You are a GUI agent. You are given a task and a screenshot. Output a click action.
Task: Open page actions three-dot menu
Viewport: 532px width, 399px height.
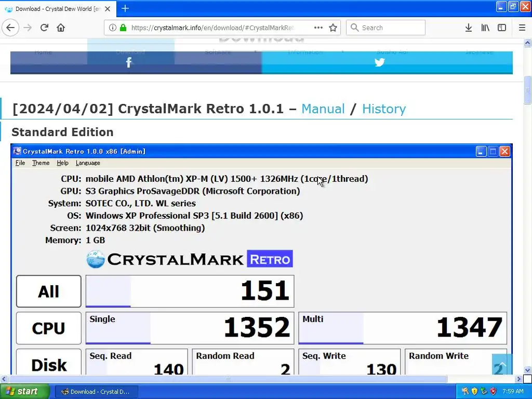318,28
